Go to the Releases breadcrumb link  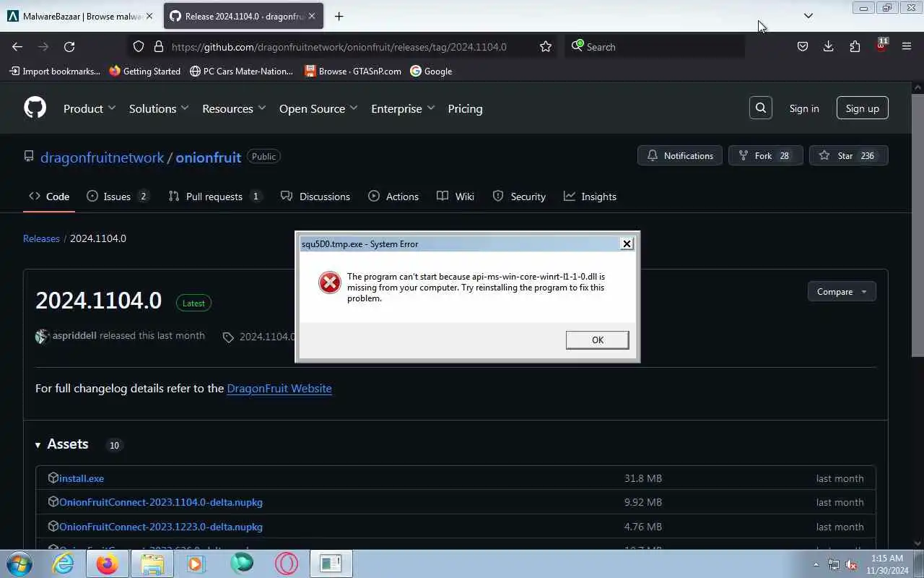41,238
